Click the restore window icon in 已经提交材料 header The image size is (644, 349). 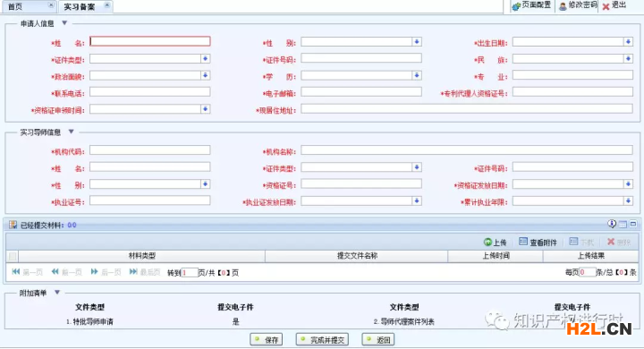coord(623,224)
